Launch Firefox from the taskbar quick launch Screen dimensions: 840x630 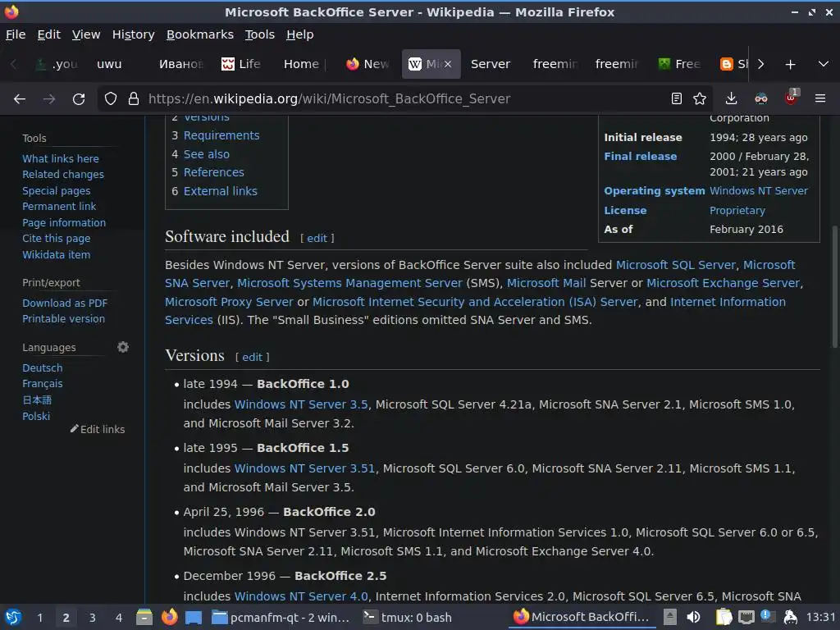pyautogui.click(x=169, y=617)
